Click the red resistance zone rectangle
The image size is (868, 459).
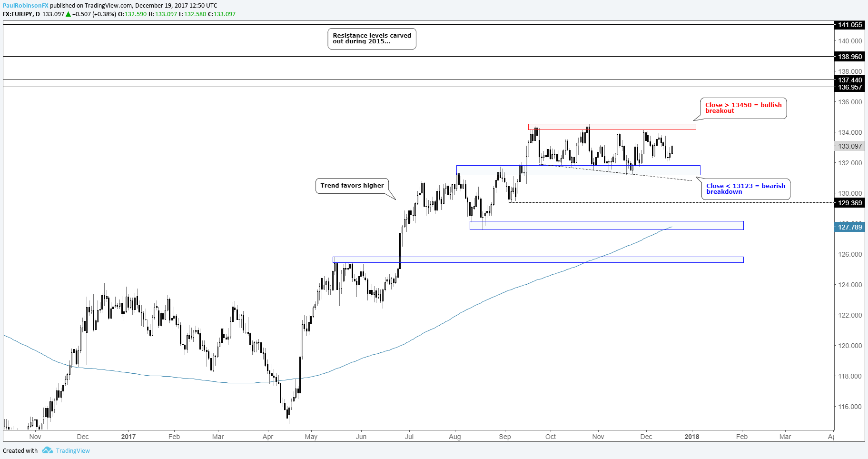612,127
